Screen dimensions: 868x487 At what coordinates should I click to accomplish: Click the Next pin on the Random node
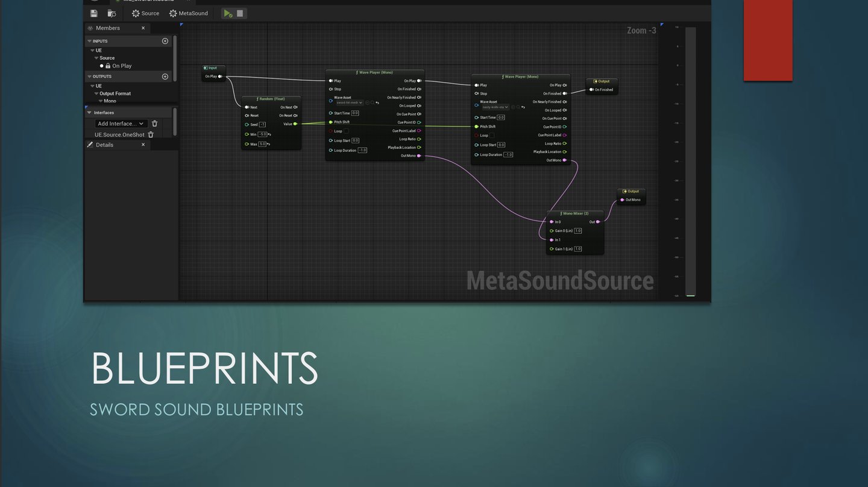(247, 107)
